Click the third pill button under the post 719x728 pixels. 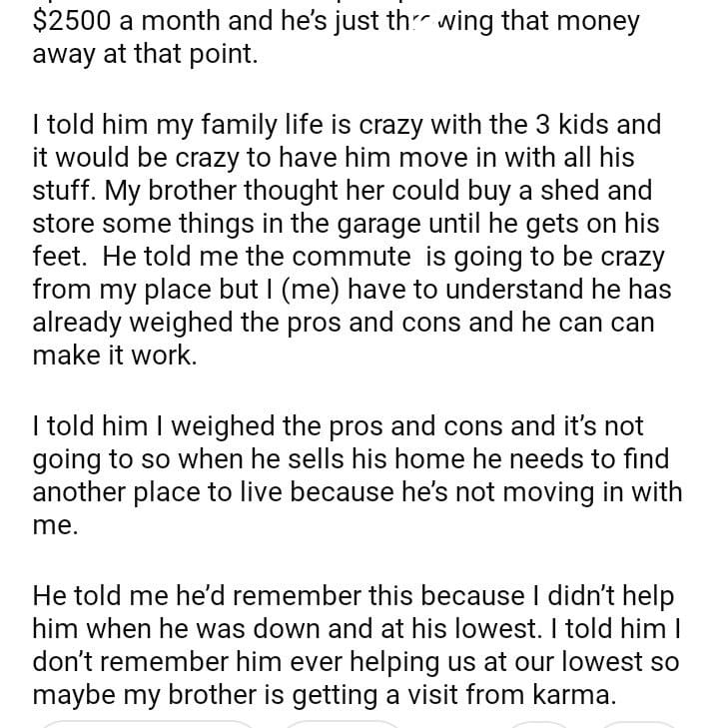click(x=540, y=723)
